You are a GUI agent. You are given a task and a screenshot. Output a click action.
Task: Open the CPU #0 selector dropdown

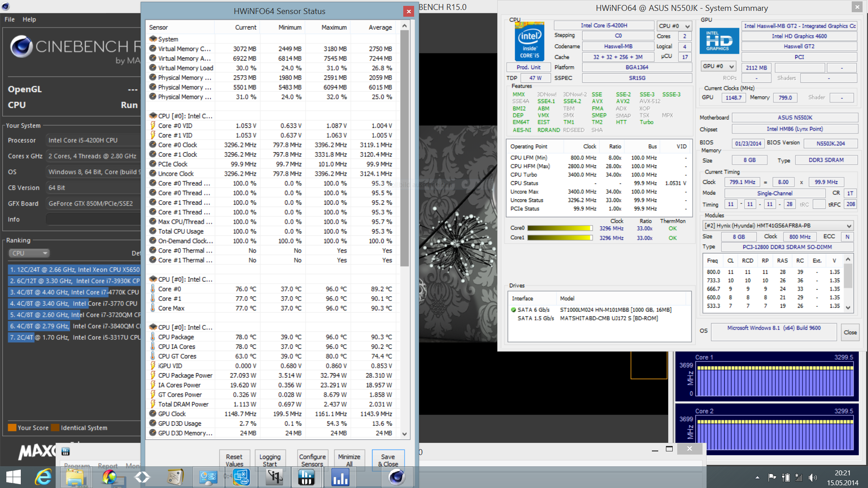click(674, 26)
